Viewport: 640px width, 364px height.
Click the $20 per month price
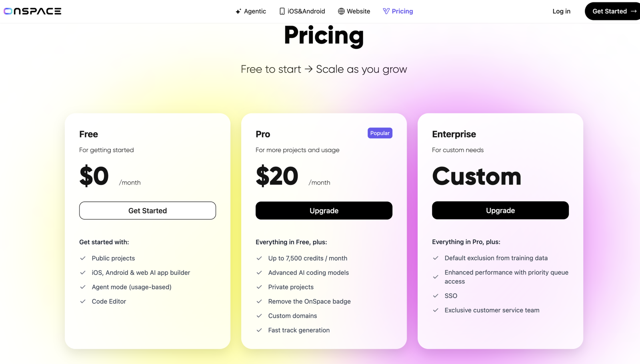tap(293, 176)
